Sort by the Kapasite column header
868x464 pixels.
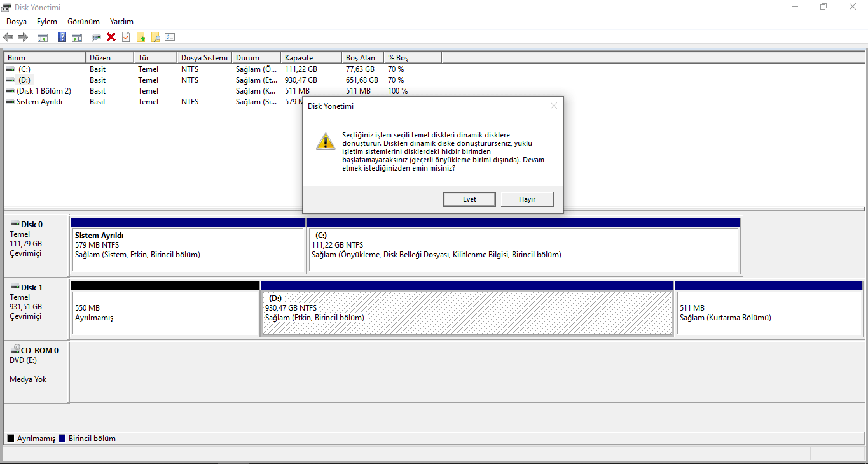click(x=311, y=57)
